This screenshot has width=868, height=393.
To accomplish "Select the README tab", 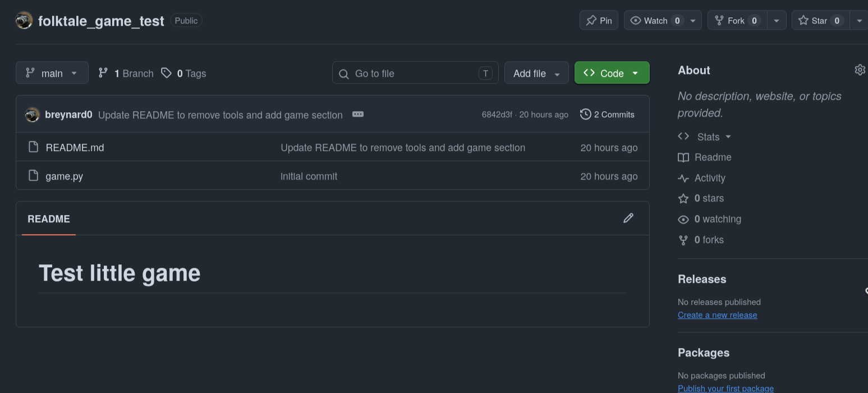I will pos(49,219).
